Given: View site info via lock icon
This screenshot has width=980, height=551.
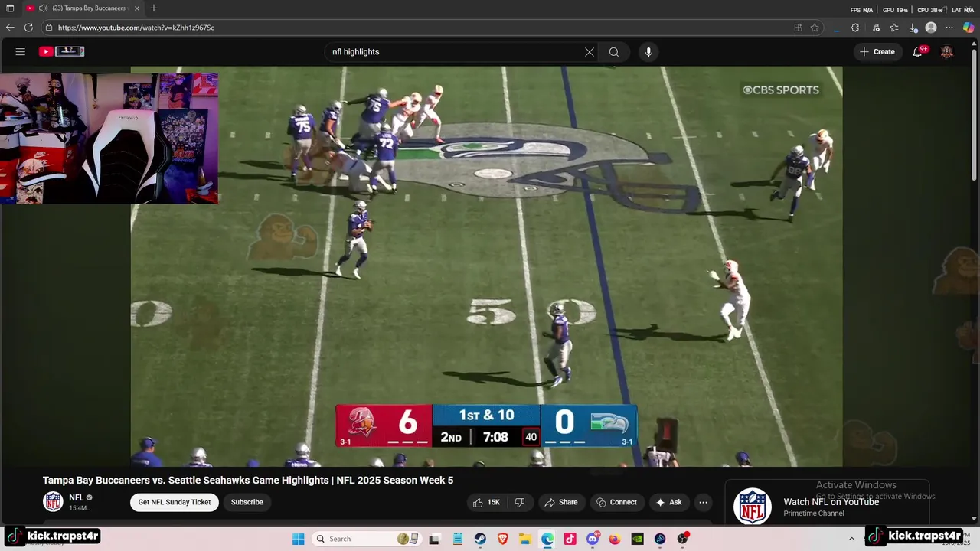Looking at the screenshot, I should click(49, 28).
